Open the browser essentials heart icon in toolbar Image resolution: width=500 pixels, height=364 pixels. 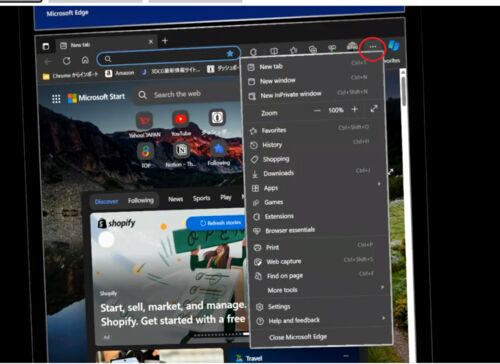[x=332, y=48]
